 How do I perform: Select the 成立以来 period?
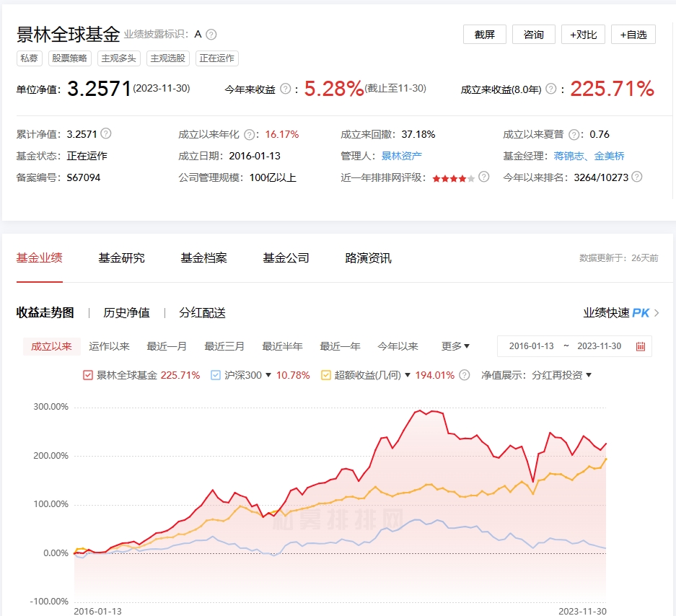coord(52,346)
